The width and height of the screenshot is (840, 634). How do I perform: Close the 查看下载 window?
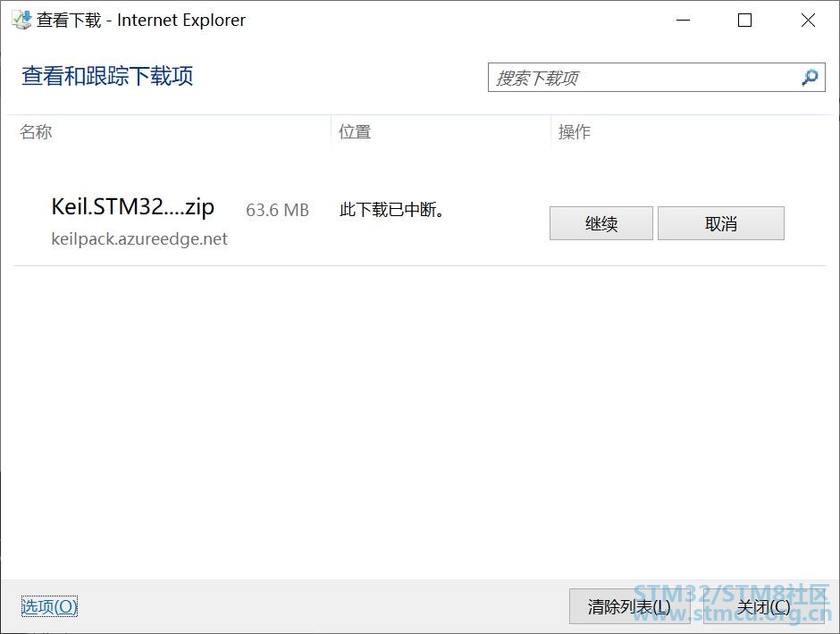coord(808,21)
